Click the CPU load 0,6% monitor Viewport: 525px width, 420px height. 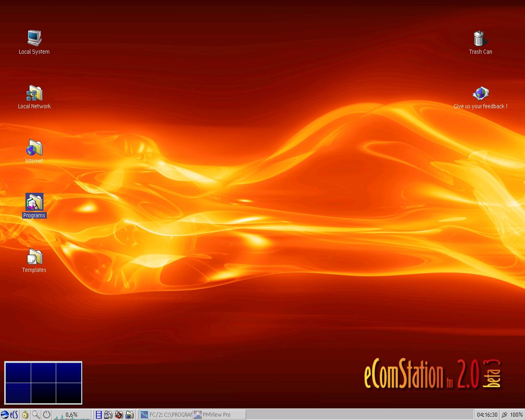coord(71,415)
